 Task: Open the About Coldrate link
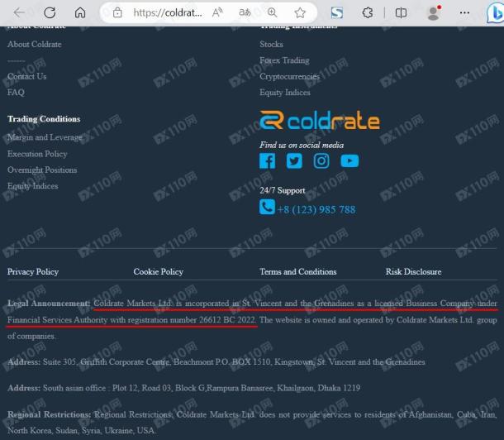[x=35, y=45]
